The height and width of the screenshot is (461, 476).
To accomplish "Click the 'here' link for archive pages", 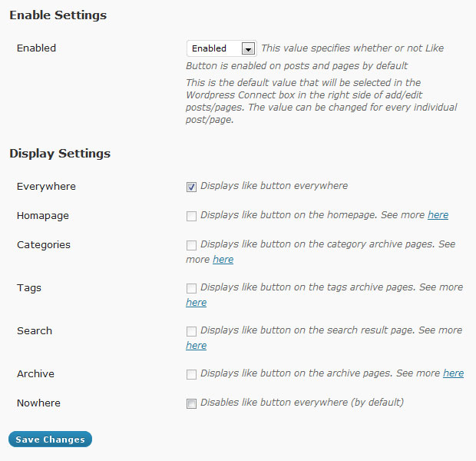I will tap(453, 373).
